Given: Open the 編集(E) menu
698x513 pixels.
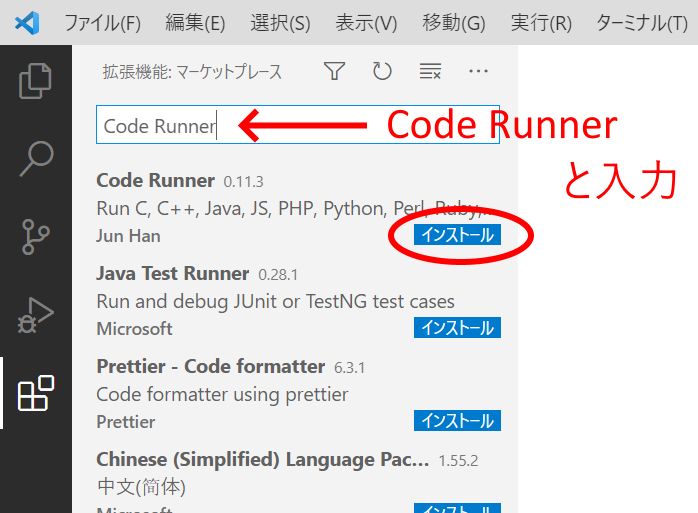Looking at the screenshot, I should coord(195,22).
